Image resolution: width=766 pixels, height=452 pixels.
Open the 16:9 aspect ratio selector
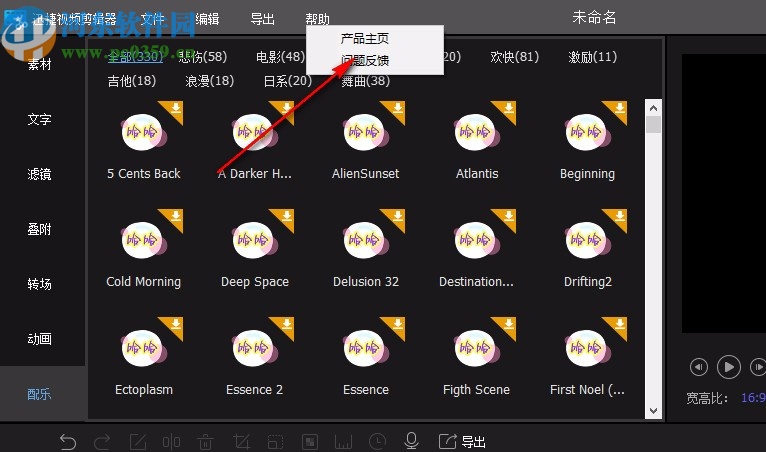pyautogui.click(x=753, y=398)
